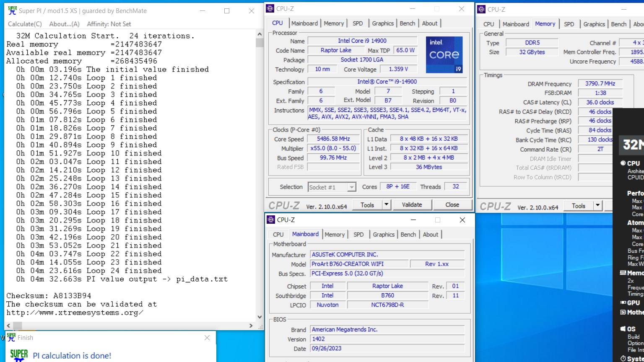The image size is (644, 362).
Task: Click the Super PI vertical scrollbar down arrow
Action: (260, 317)
